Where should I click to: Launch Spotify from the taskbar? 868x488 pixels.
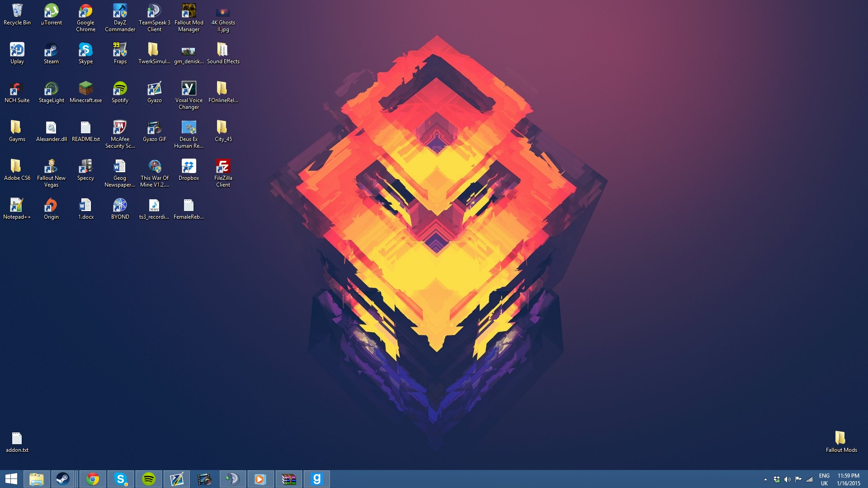click(149, 479)
